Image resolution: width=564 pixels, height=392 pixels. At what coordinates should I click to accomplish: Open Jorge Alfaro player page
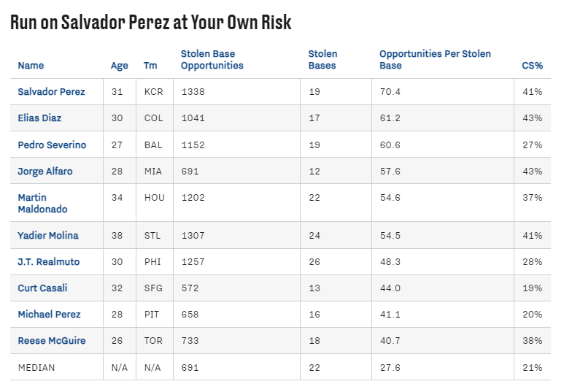point(45,171)
